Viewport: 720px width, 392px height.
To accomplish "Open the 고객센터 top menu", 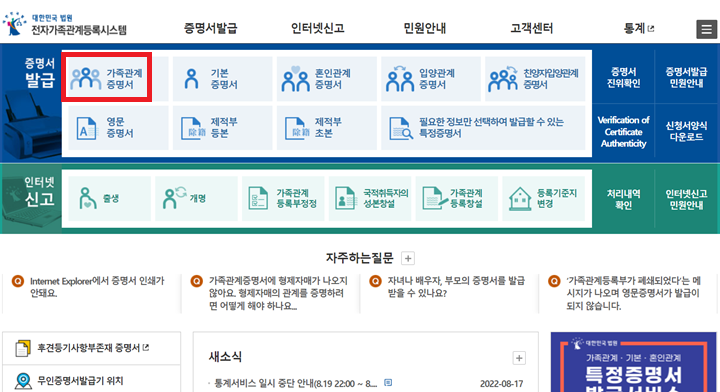I will coord(532,28).
